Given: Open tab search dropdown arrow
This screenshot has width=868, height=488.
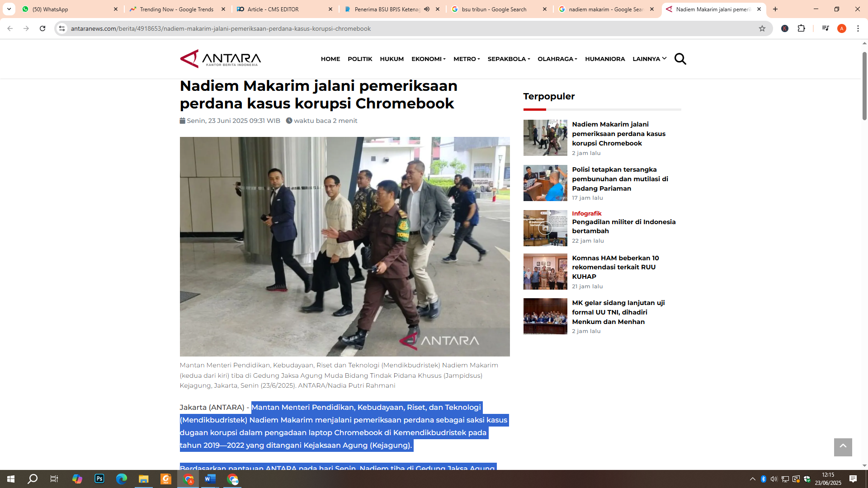Looking at the screenshot, I should (x=9, y=9).
